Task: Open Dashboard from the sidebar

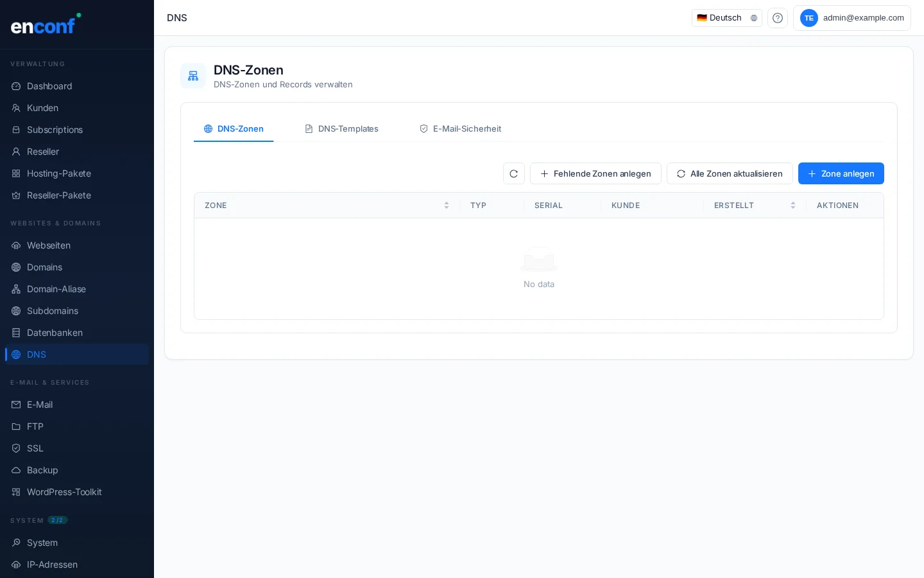Action: 49,86
